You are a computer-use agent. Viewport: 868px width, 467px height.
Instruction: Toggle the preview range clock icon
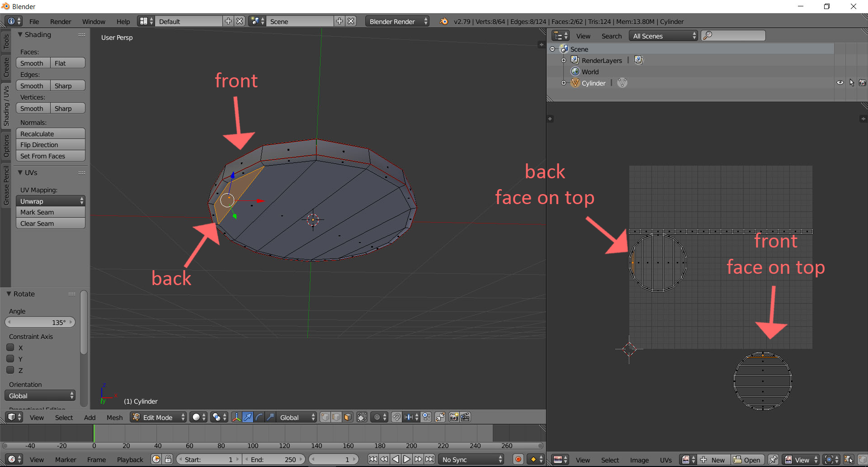pyautogui.click(x=156, y=459)
